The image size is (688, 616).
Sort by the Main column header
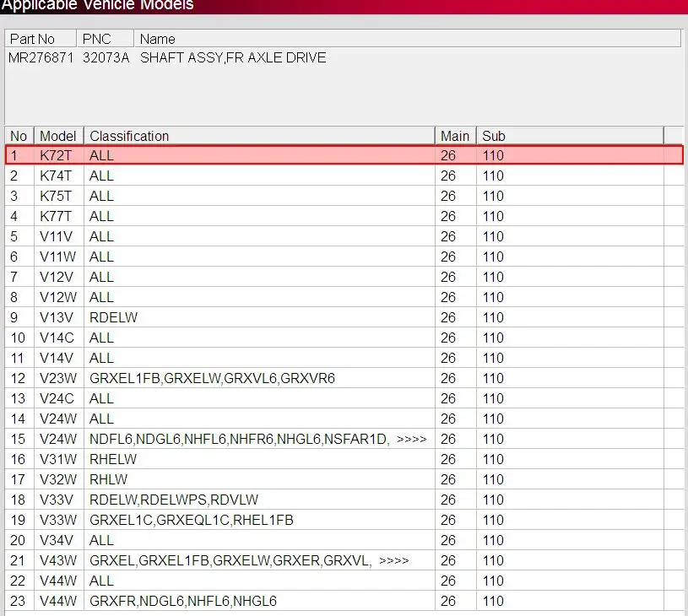(x=456, y=136)
